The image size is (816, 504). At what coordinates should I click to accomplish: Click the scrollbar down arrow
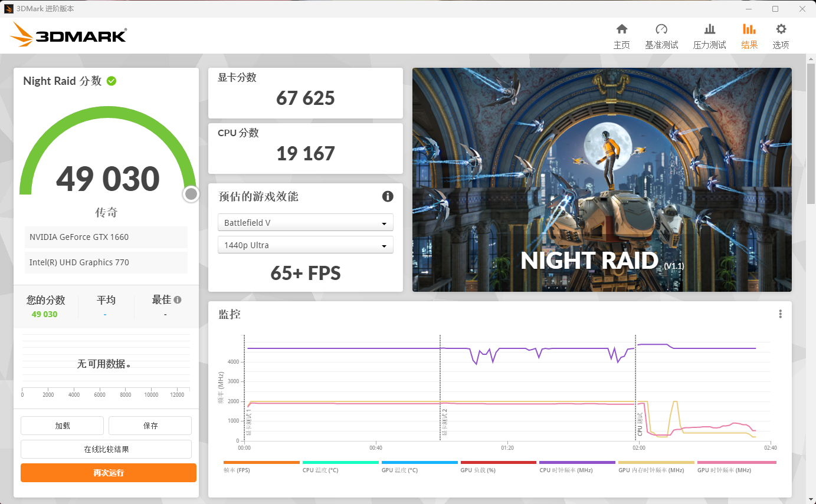[811, 499]
